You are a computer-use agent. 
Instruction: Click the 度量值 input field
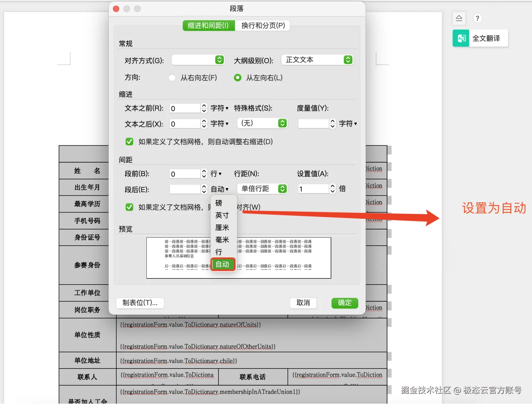pyautogui.click(x=314, y=124)
